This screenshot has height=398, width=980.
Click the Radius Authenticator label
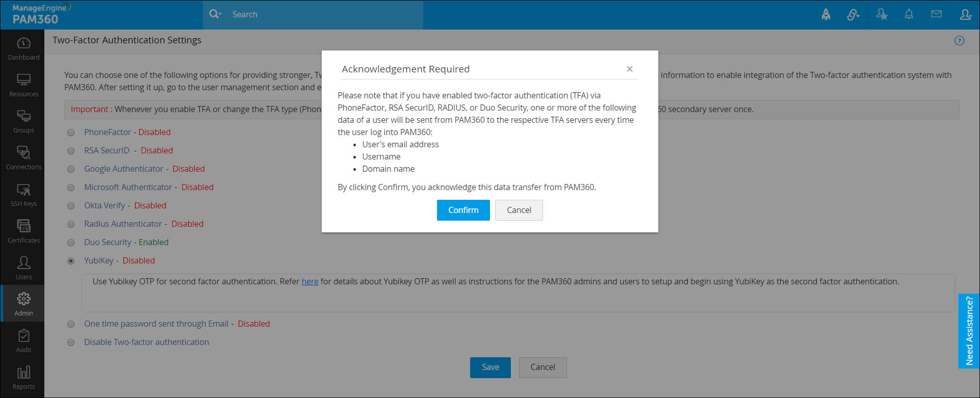click(x=123, y=224)
